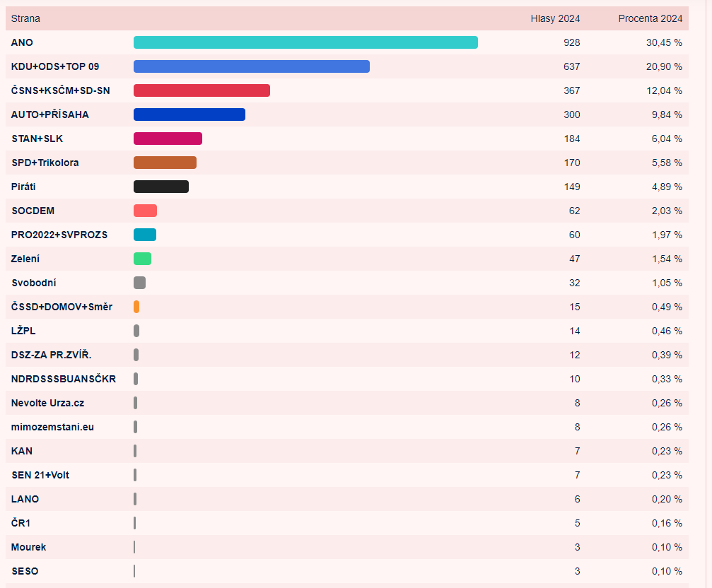Image resolution: width=712 pixels, height=588 pixels.
Task: Select the LŽPL party name
Action: [x=23, y=331]
